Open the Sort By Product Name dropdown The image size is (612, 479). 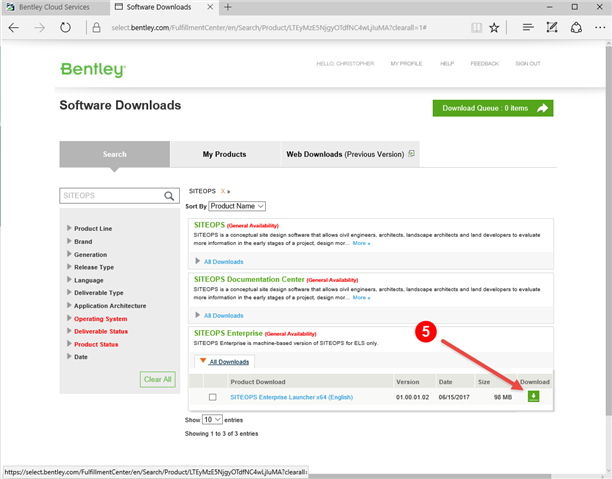[x=237, y=206]
